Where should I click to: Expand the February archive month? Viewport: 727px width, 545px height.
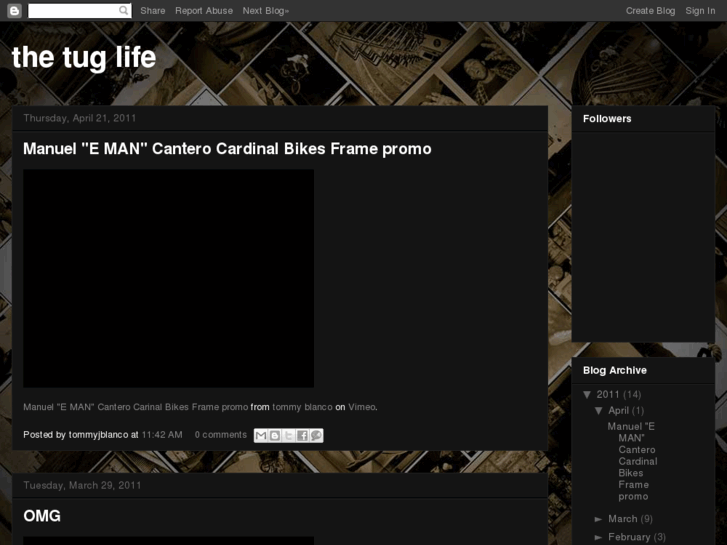click(599, 537)
